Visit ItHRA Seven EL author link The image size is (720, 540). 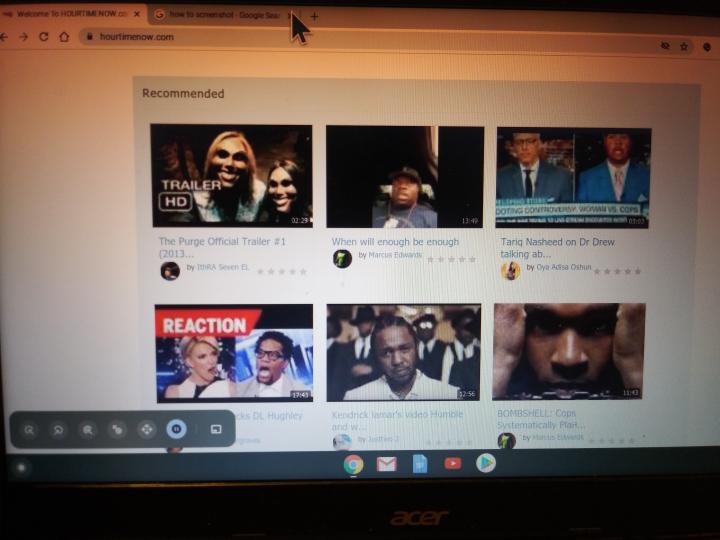tap(223, 267)
